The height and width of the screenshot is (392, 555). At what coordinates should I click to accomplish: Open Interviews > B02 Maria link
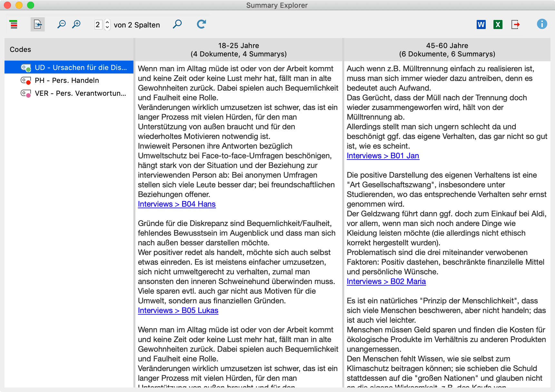(x=386, y=281)
